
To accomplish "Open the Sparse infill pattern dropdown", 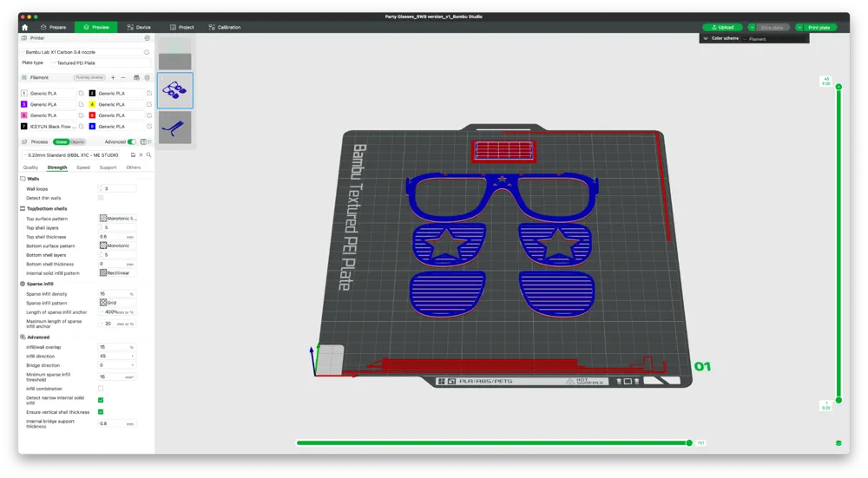I will [x=117, y=303].
